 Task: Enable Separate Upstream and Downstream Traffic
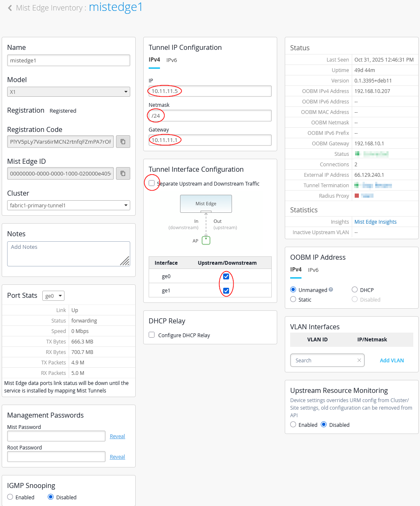pos(152,183)
